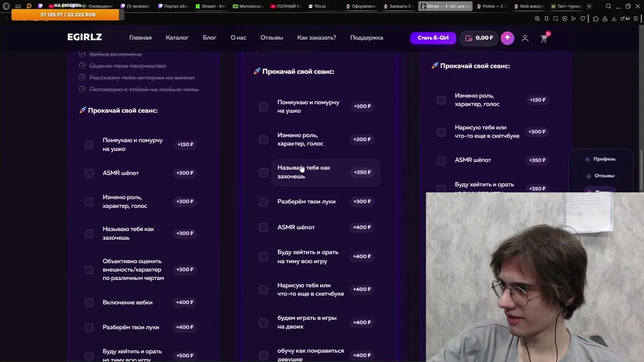Open Отзывы in the top navigation
Screen dimensions: 644x362
(x=272, y=38)
